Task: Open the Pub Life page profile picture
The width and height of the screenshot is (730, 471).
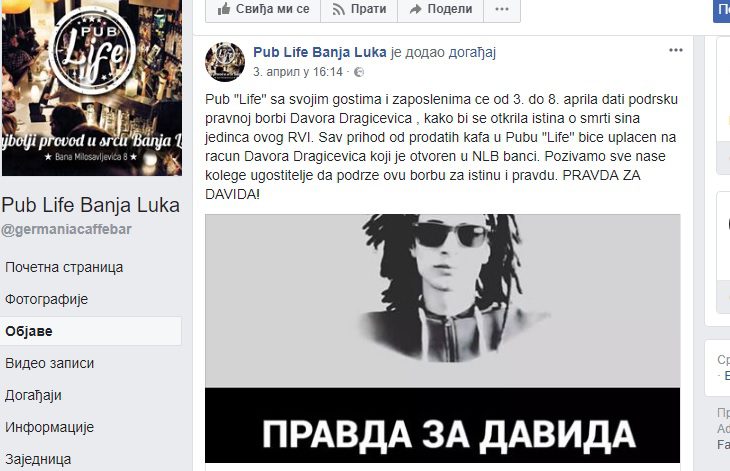Action: (x=92, y=87)
